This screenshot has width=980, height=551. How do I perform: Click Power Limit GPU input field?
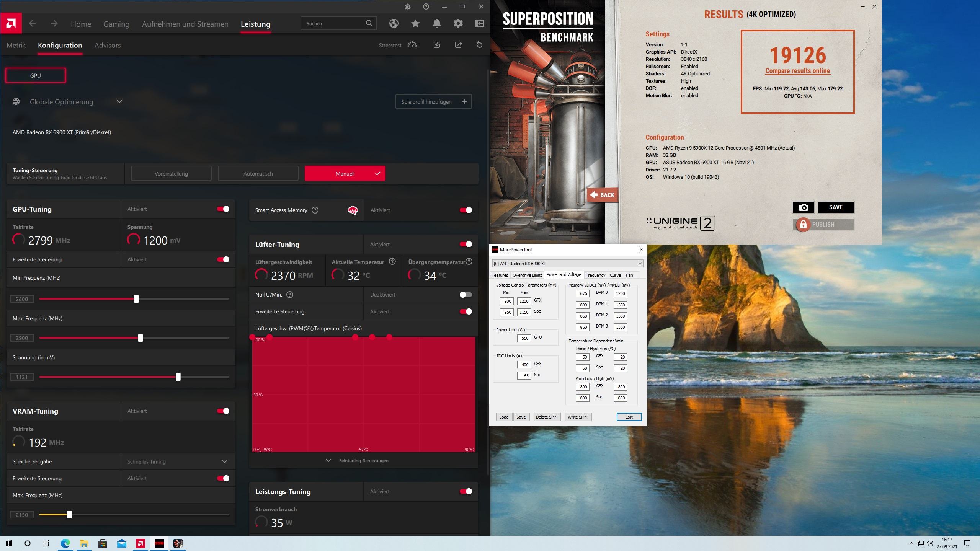coord(524,338)
